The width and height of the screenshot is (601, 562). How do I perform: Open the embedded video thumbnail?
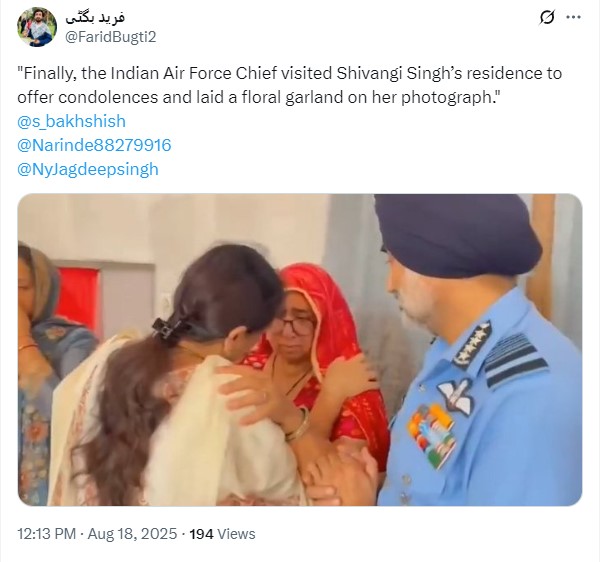[300, 350]
